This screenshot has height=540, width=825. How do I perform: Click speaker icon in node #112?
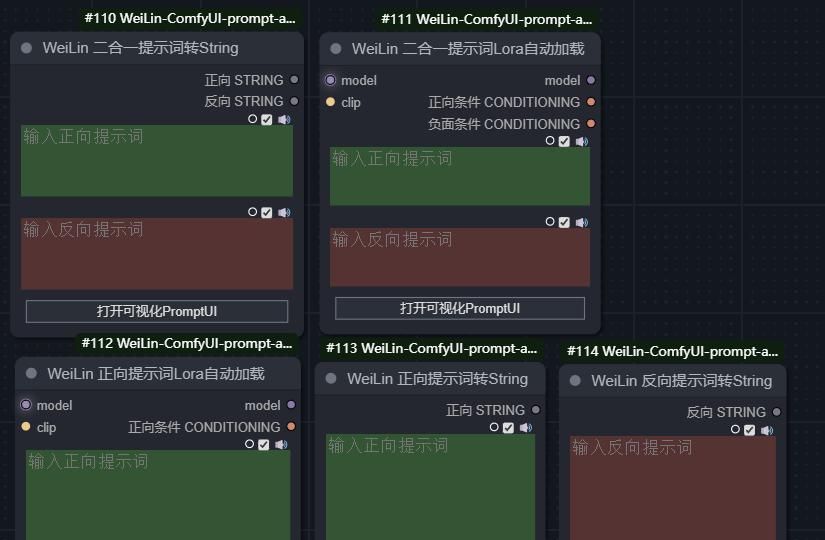tap(281, 445)
